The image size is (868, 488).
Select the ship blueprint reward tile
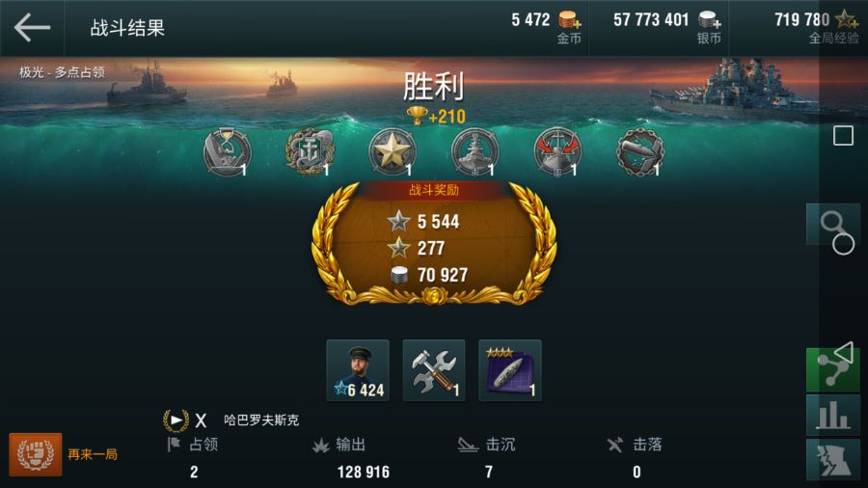pos(510,370)
